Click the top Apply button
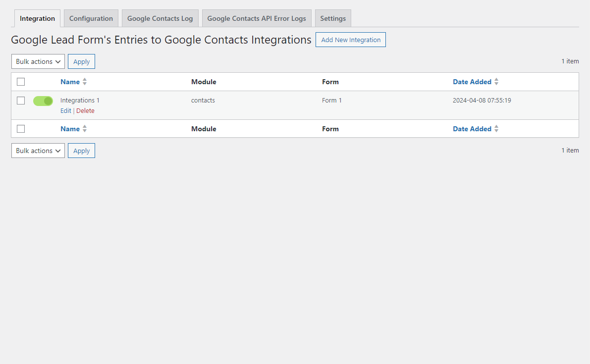 coord(81,61)
